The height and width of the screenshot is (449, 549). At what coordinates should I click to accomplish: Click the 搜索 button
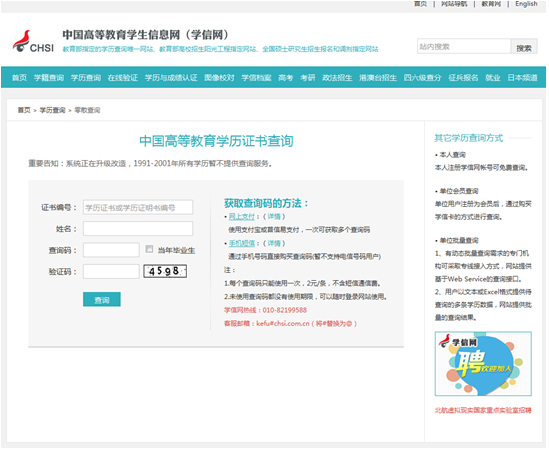[x=524, y=47]
